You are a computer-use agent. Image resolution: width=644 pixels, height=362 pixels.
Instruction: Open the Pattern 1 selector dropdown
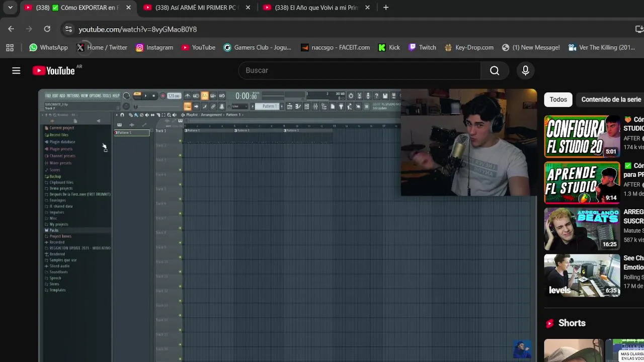click(x=267, y=107)
